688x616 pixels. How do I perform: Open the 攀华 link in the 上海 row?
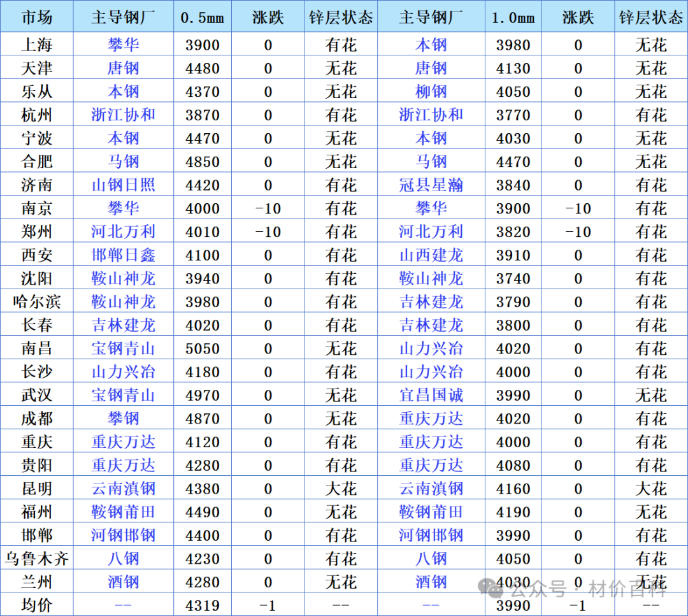tap(124, 45)
